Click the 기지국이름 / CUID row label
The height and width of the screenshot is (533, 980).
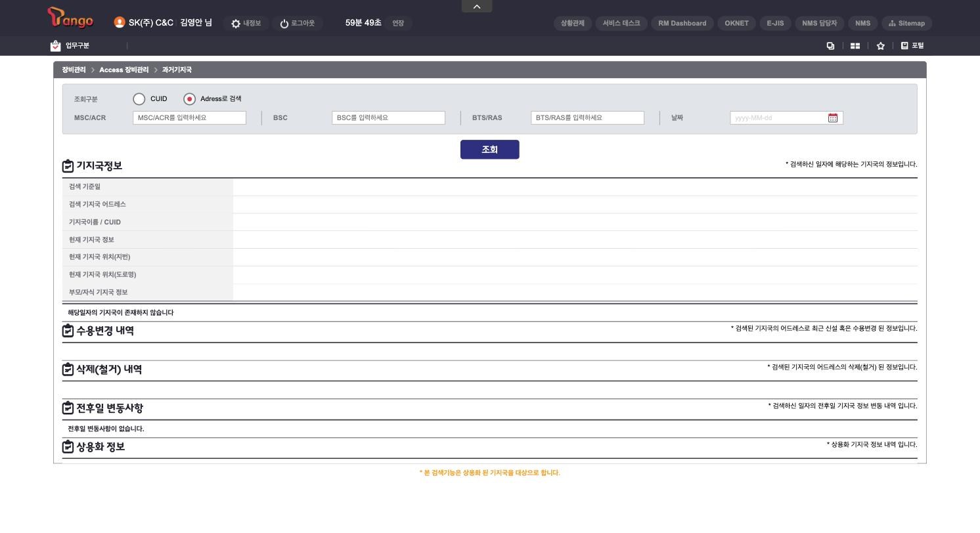(x=95, y=222)
